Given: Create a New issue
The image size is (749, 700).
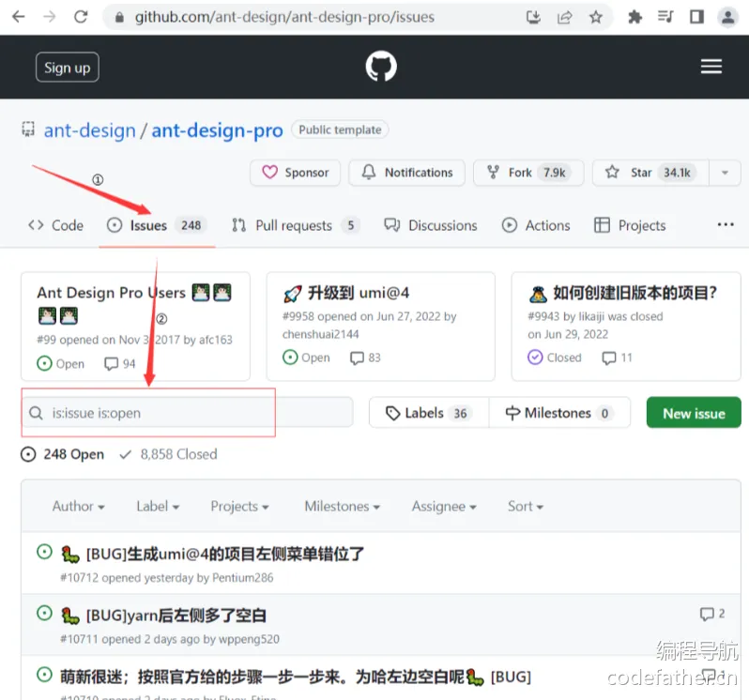Looking at the screenshot, I should pyautogui.click(x=694, y=413).
